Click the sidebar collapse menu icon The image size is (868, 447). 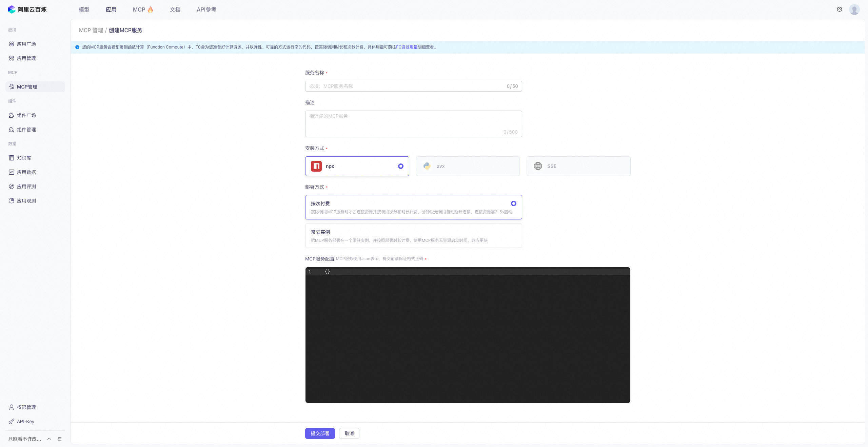click(60, 439)
